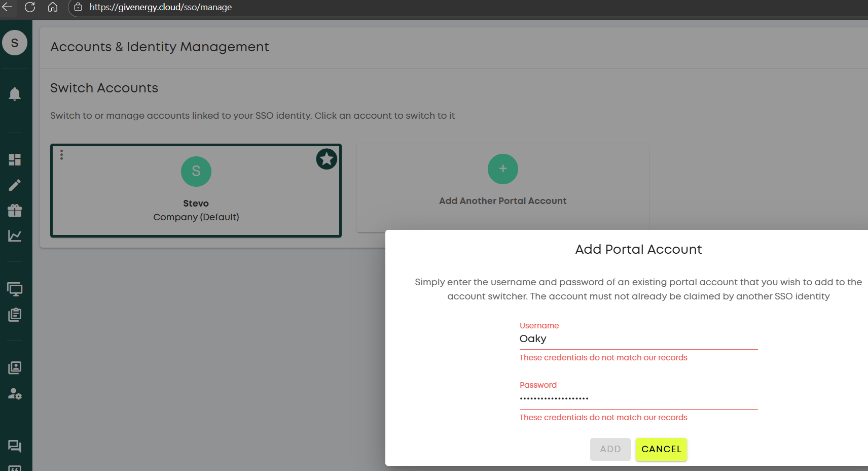
Task: Click the green plus add account icon
Action: pyautogui.click(x=502, y=169)
